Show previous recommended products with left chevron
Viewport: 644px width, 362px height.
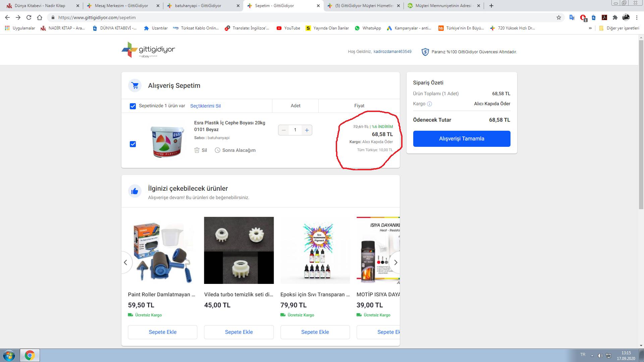coord(126,262)
